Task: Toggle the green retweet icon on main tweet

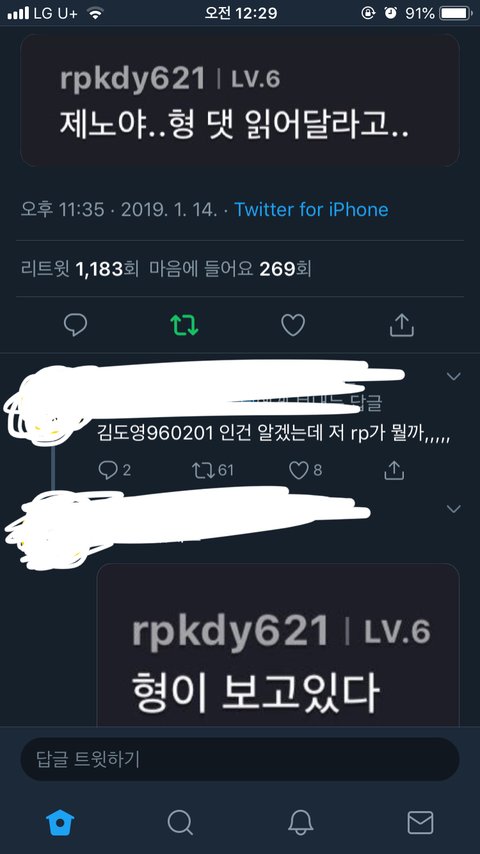Action: coord(184,325)
